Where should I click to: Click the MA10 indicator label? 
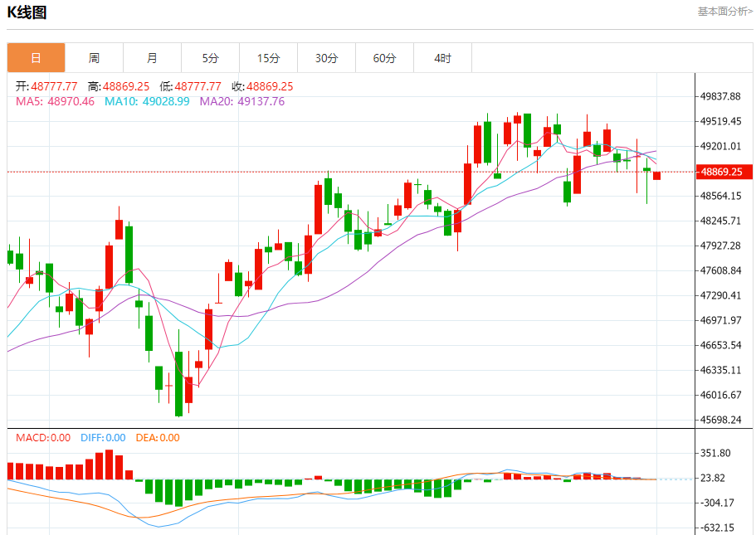click(x=147, y=101)
